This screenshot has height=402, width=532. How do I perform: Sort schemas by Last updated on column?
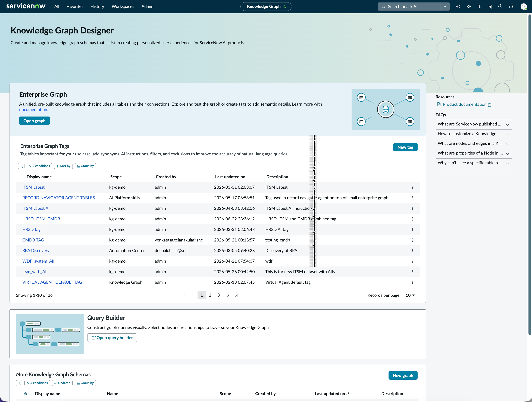(332, 394)
